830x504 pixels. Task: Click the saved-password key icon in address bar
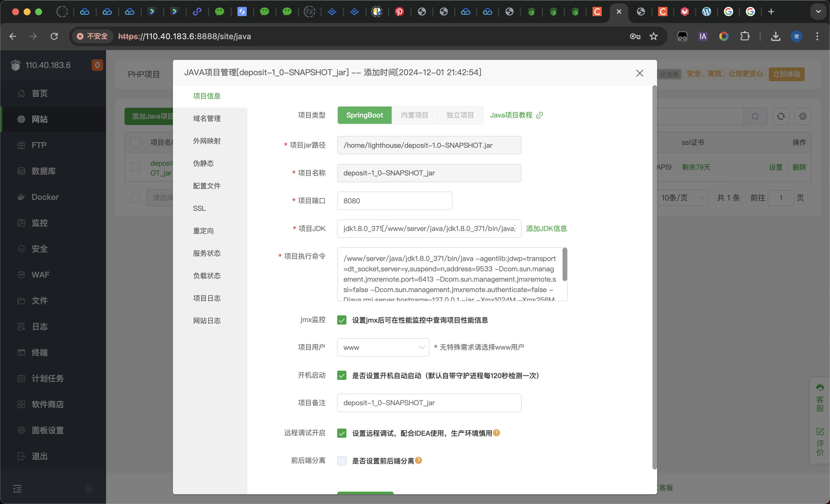click(x=635, y=36)
